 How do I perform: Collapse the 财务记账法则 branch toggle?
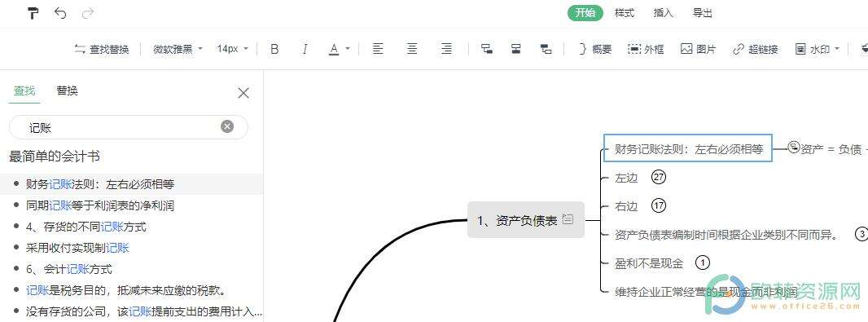(x=794, y=147)
